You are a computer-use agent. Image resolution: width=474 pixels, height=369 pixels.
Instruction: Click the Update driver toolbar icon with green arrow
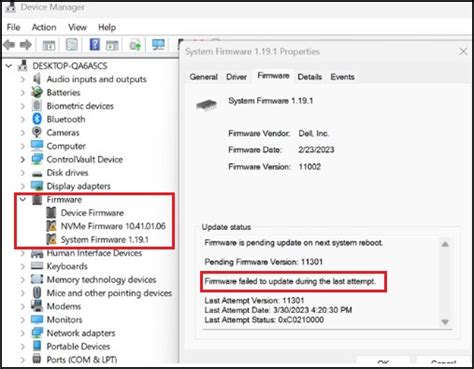[x=135, y=45]
